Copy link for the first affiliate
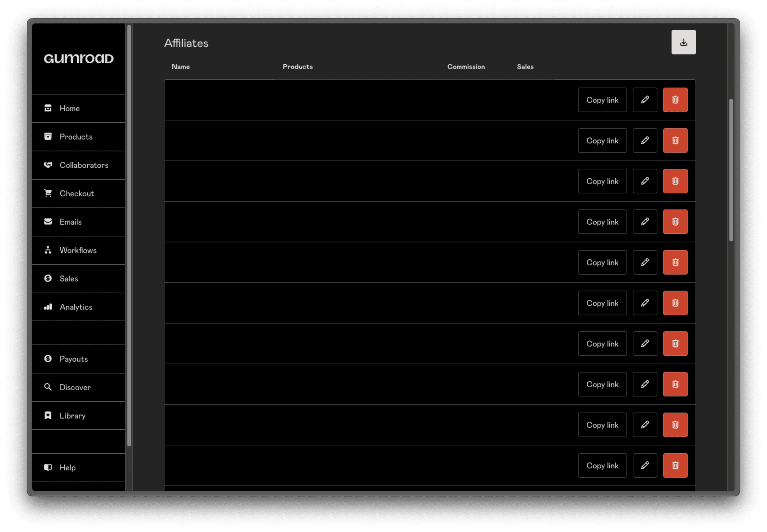 [x=602, y=100]
